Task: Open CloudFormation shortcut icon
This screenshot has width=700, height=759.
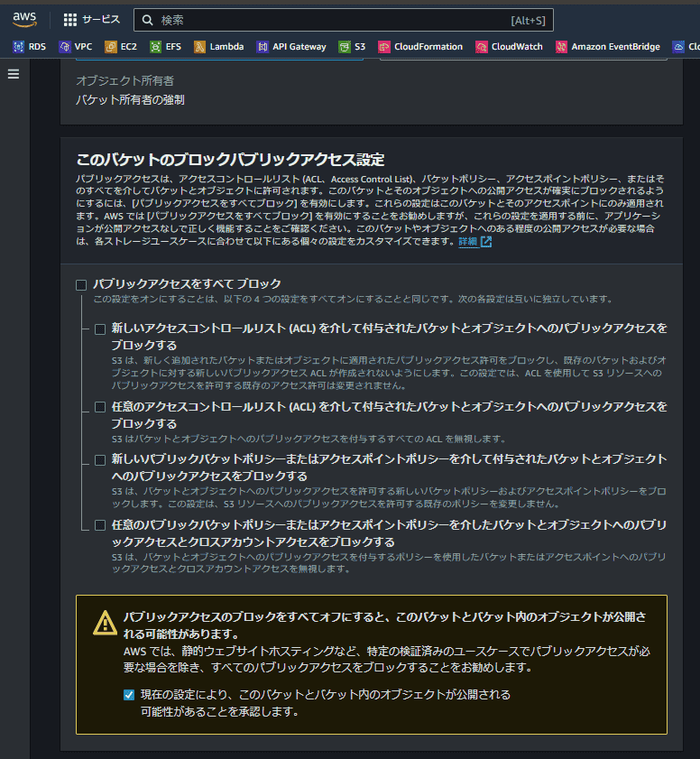Action: click(384, 47)
